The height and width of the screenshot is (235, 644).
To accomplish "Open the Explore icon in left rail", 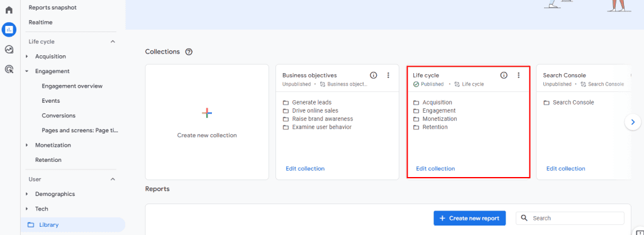I will pyautogui.click(x=9, y=49).
